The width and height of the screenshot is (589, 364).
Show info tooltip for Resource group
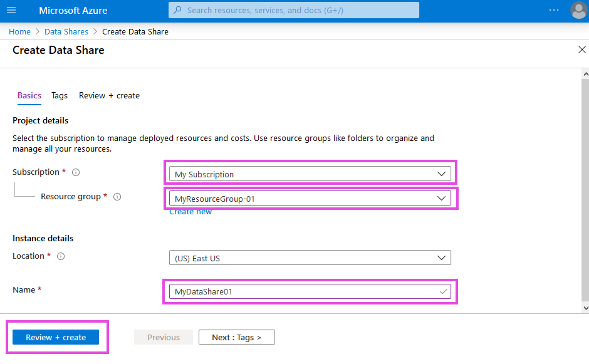(x=117, y=197)
